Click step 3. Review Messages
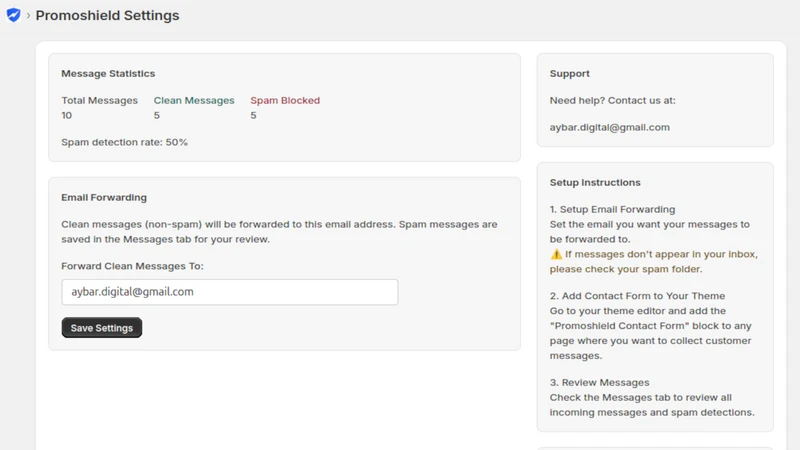 [x=599, y=383]
